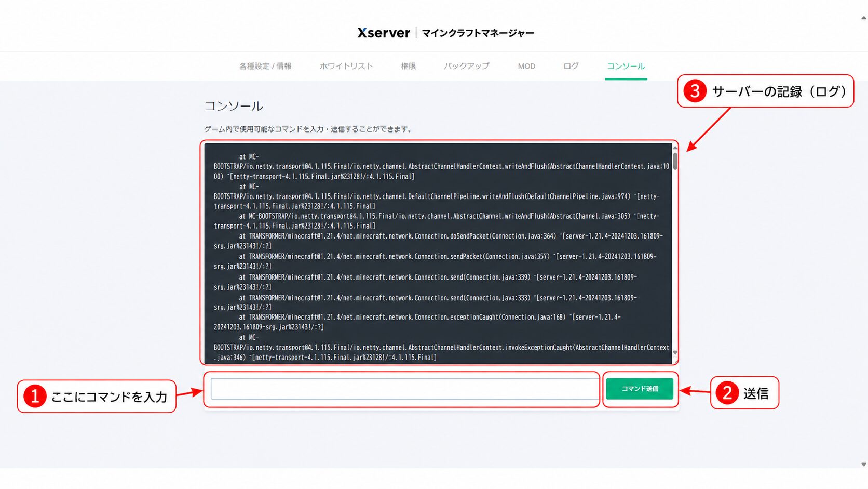Click the page scroll-up arrow
Image resolution: width=868 pixels, height=489 pixels.
point(863,18)
